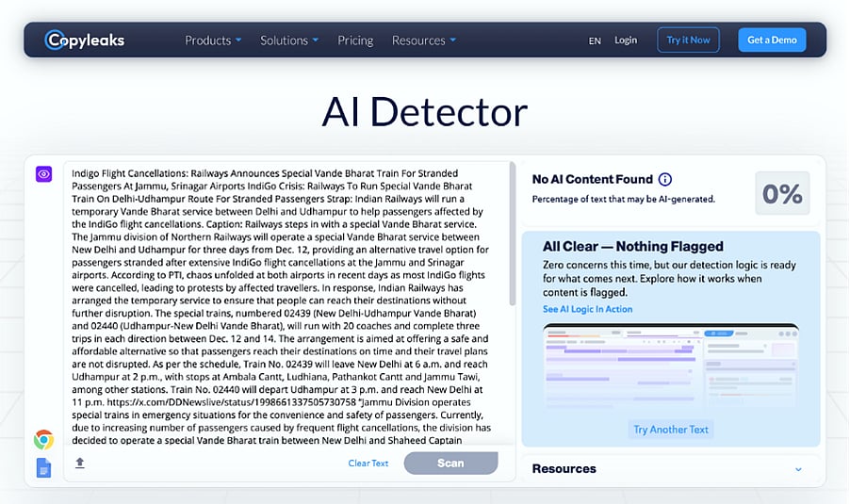Click the Try Another Text button
850x504 pixels.
[x=671, y=430]
